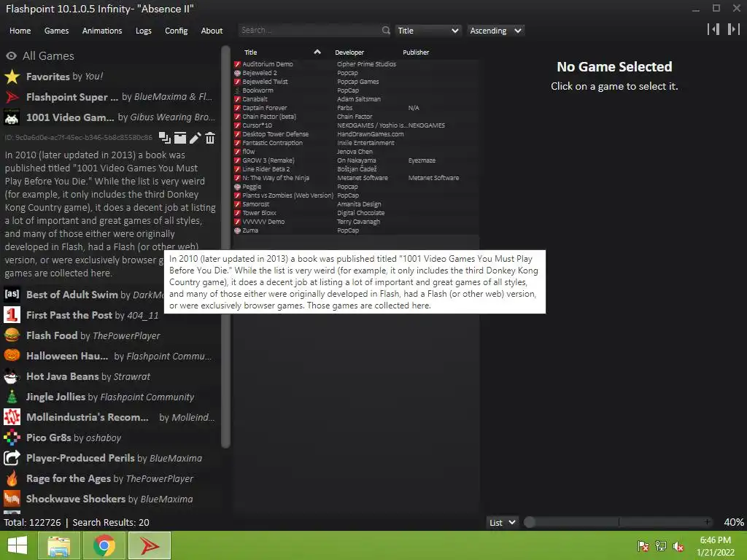Click the Pico Gr8s pixel icon
This screenshot has height=560, width=747.
[x=12, y=437]
